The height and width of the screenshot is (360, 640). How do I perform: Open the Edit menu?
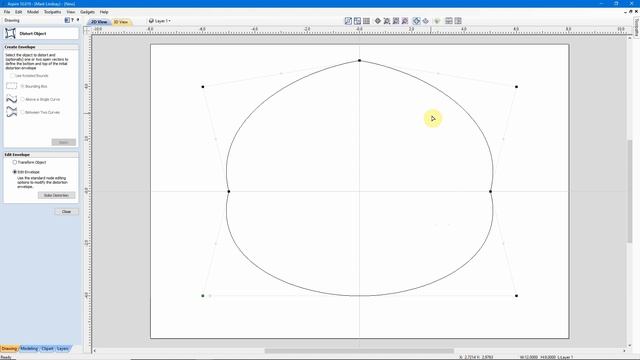pos(19,12)
